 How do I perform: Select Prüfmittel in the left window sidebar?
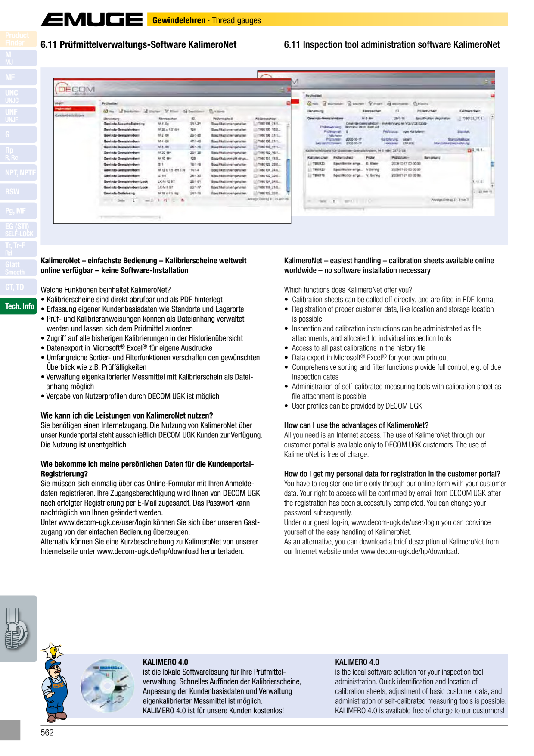click(x=75, y=109)
